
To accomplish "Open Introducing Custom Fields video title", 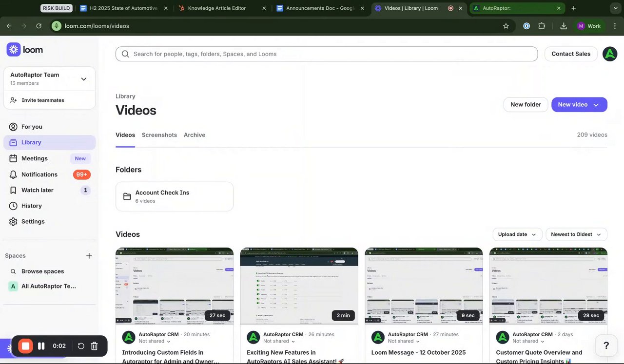I will [171, 357].
